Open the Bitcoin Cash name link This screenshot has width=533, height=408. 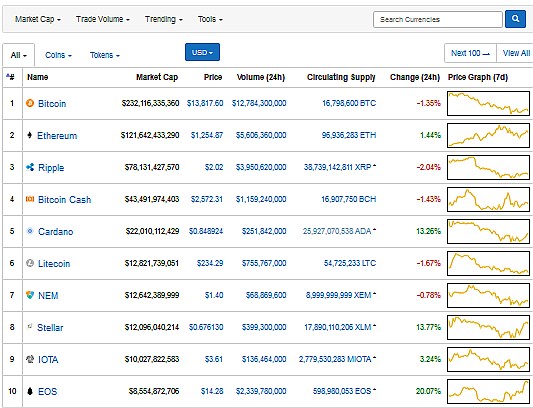pos(65,200)
